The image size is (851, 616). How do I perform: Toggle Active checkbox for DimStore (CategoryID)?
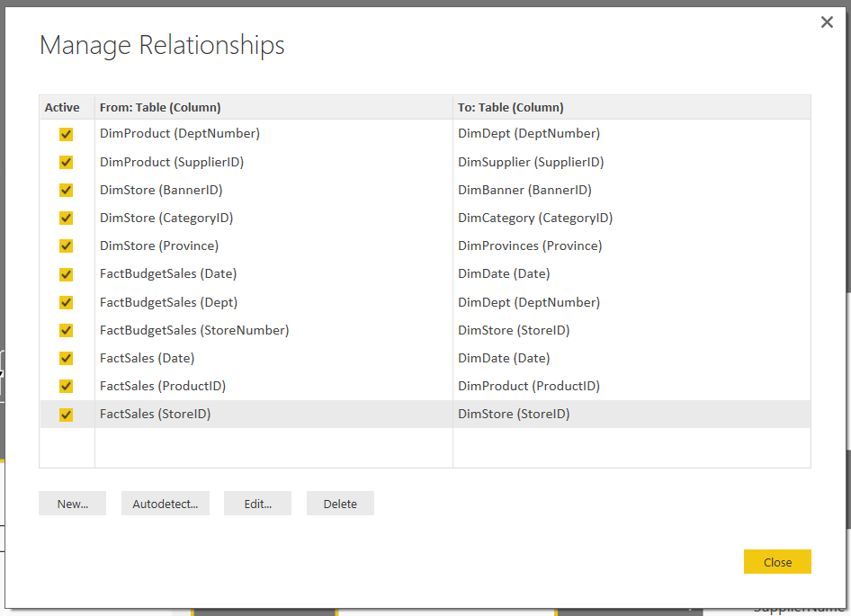(66, 219)
